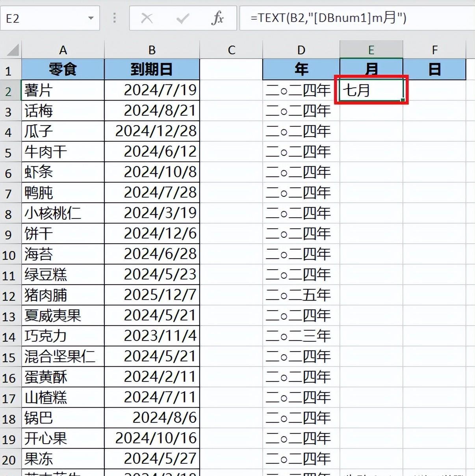Open the Insert Function fx icon

point(217,18)
